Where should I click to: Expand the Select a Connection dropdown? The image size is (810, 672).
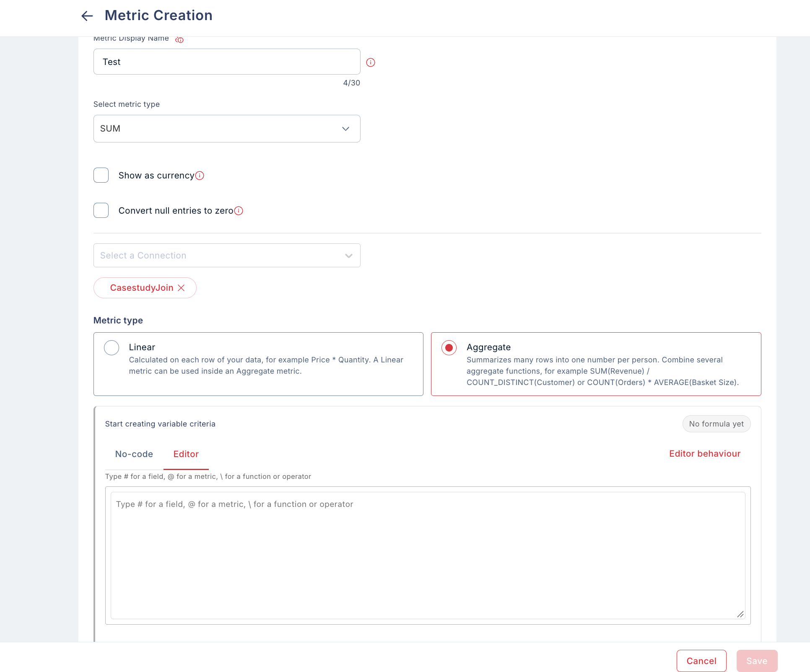[x=227, y=256]
